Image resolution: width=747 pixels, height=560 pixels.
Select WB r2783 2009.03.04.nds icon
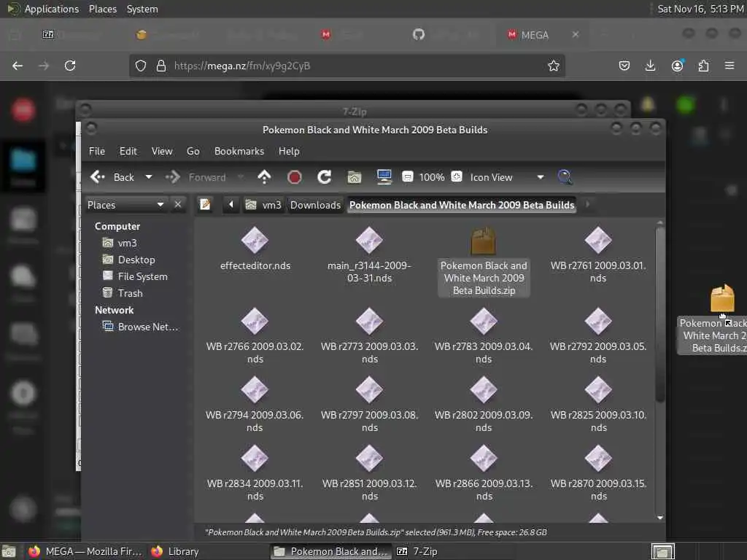(484, 321)
